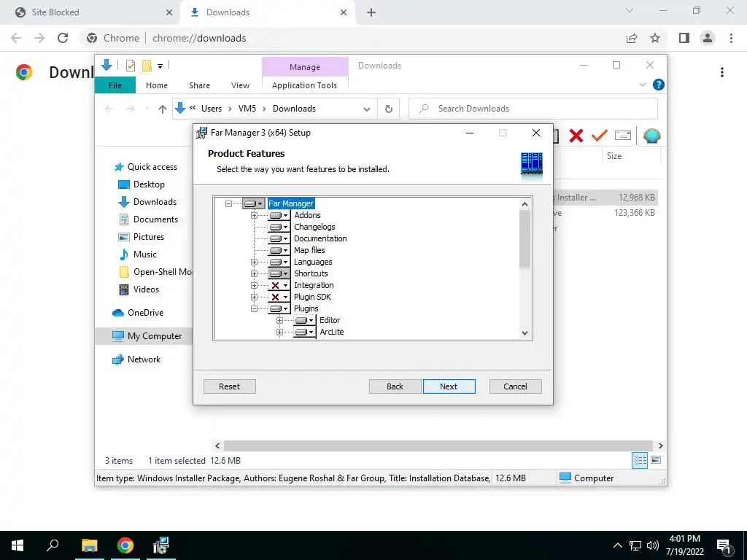747x560 pixels.
Task: Cancel the Far Manager Setup
Action: click(x=516, y=386)
